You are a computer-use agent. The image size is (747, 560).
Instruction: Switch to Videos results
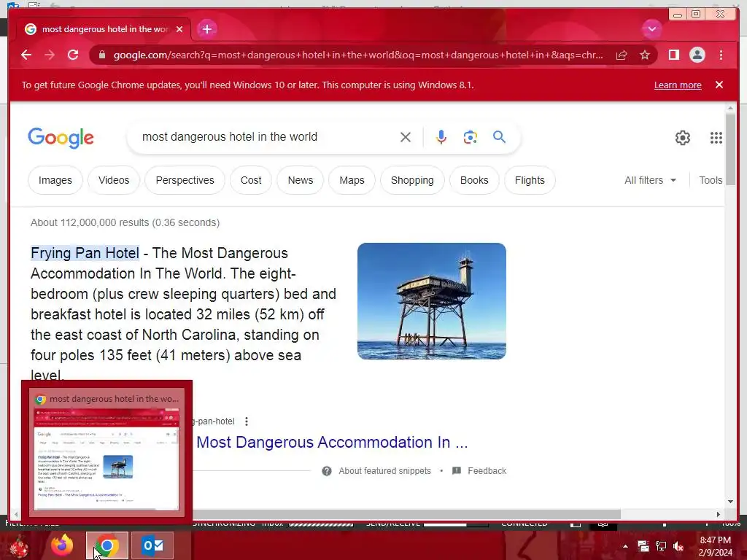pos(114,180)
